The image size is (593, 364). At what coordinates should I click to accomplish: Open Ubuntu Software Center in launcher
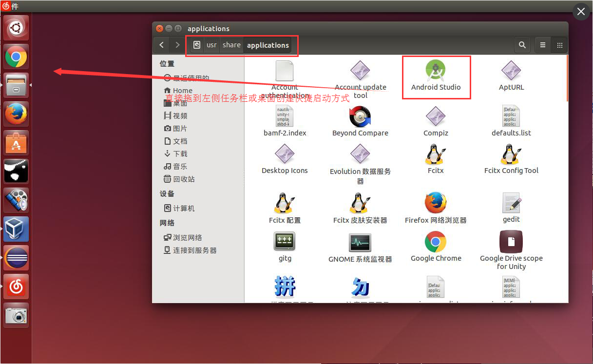point(16,143)
